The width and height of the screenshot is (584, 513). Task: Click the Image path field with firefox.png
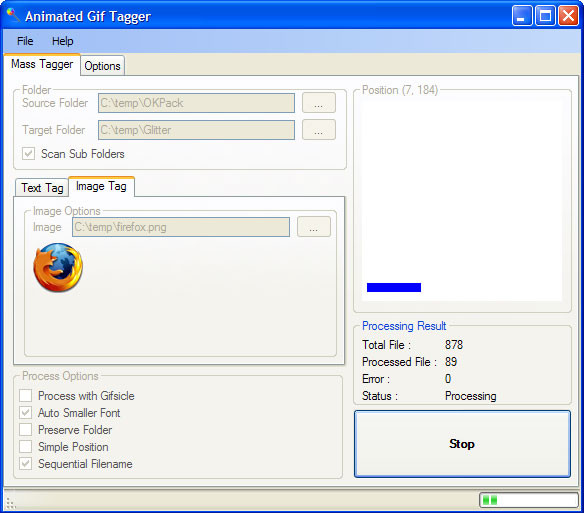click(x=181, y=227)
